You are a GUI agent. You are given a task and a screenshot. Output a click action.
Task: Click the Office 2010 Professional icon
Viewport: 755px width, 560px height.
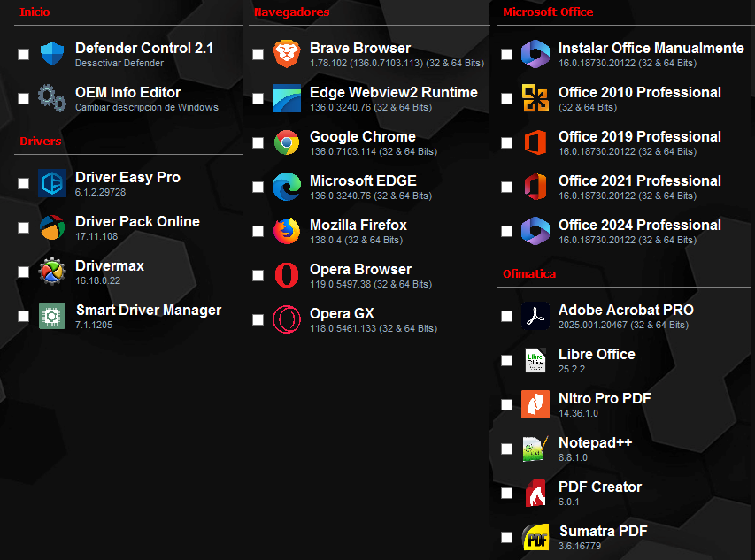tap(535, 98)
